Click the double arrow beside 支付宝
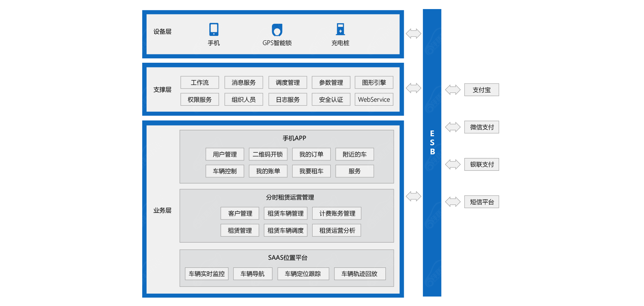 click(x=452, y=90)
